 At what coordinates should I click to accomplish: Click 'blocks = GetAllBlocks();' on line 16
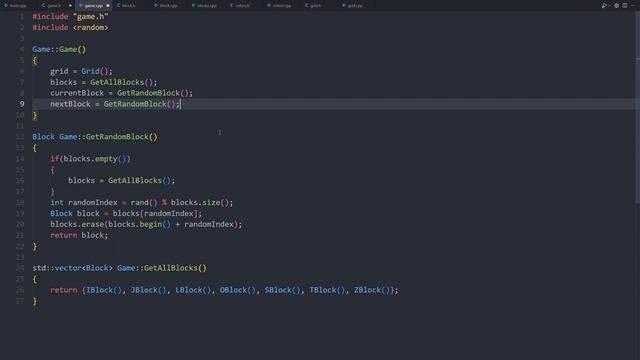pyautogui.click(x=122, y=180)
